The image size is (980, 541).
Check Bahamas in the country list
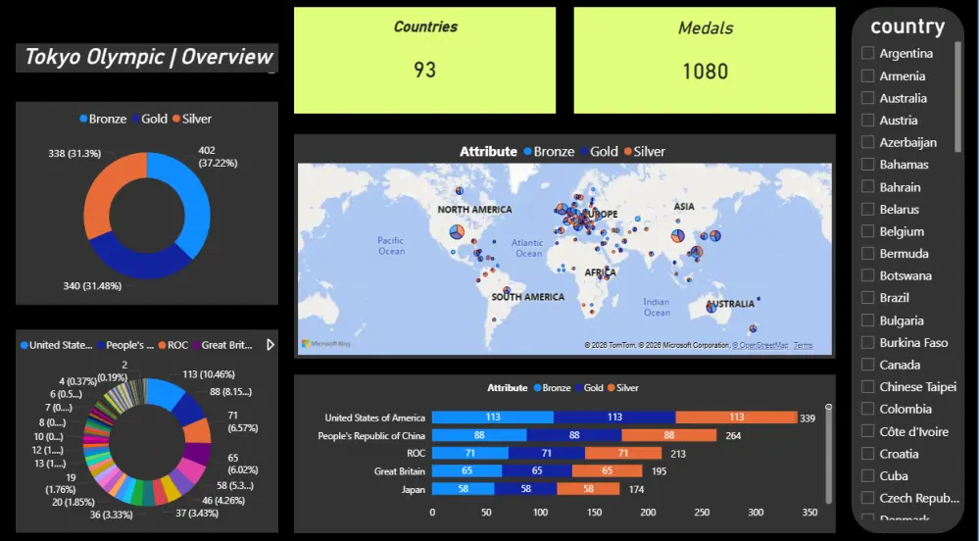tap(867, 165)
